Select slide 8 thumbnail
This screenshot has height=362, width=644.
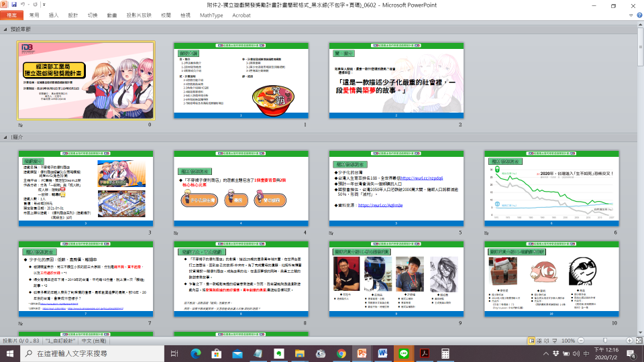pyautogui.click(x=241, y=279)
